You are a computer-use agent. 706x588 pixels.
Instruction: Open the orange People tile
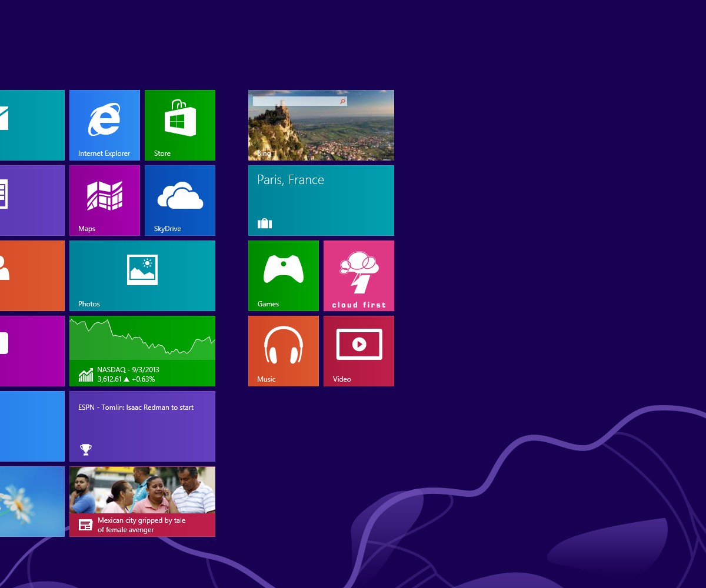pos(32,276)
